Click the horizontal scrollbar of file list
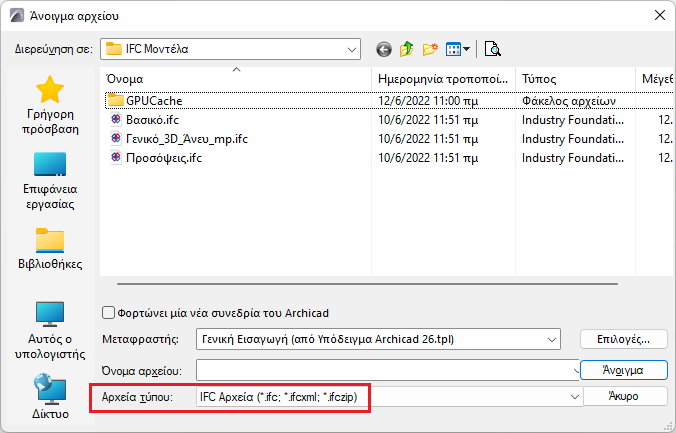 [x=367, y=284]
